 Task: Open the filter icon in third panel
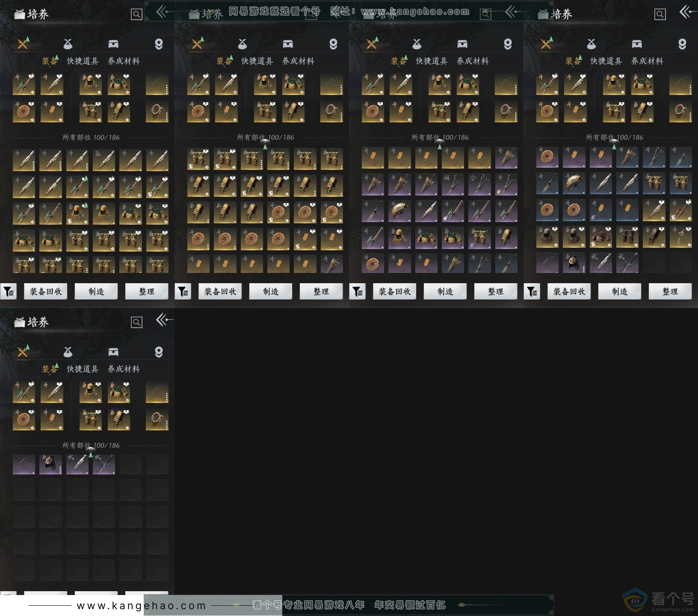point(358,292)
